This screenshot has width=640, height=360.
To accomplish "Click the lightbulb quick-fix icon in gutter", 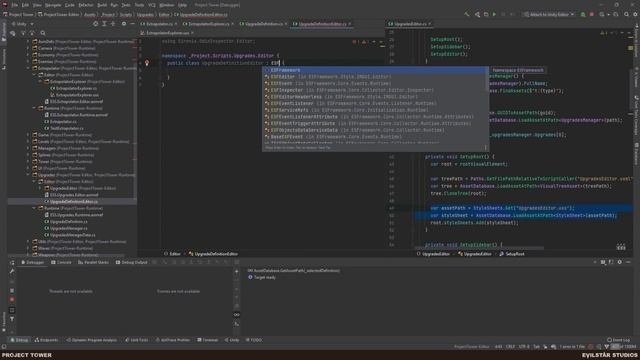I will click(x=147, y=63).
